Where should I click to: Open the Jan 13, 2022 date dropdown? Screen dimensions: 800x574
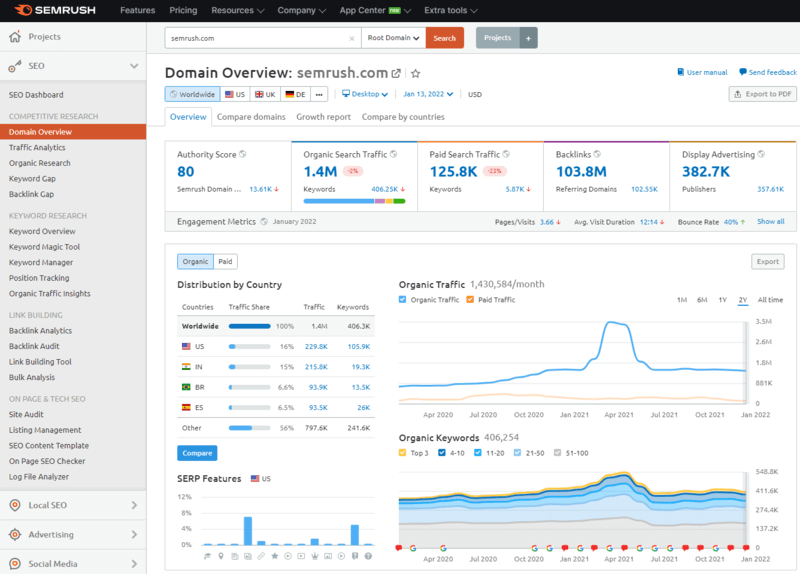[x=428, y=94]
